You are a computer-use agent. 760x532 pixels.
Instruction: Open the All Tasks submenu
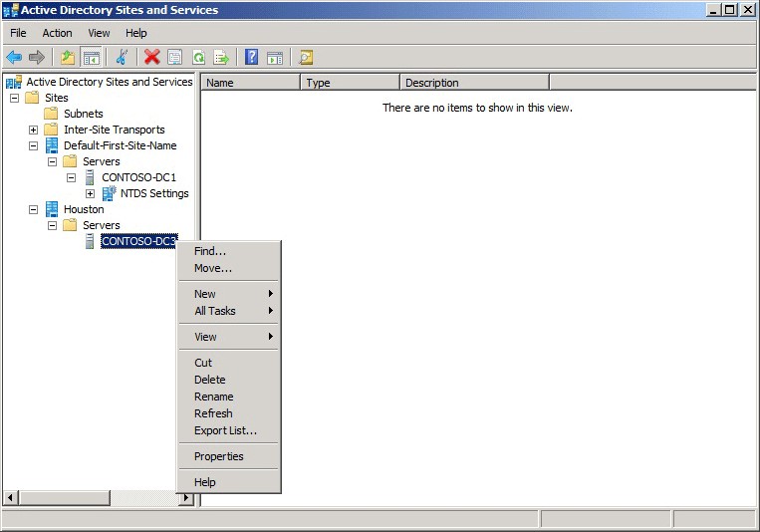point(215,311)
